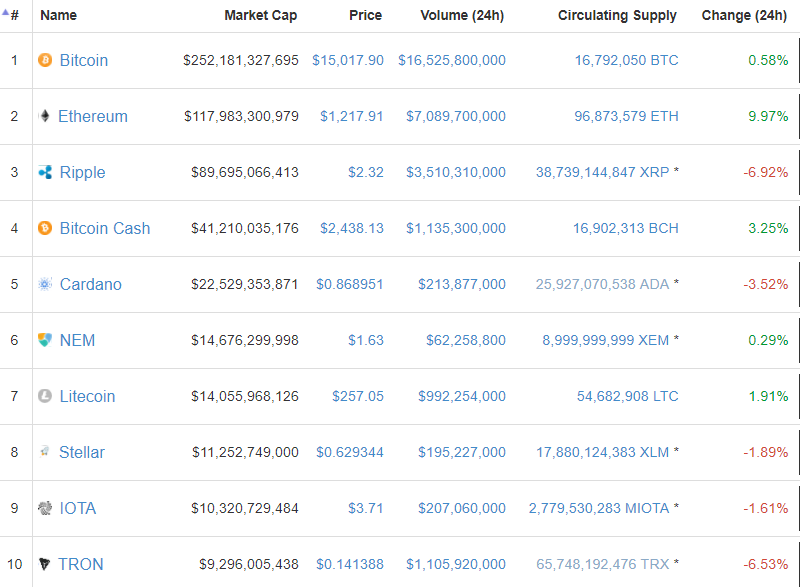Open the Ethereum name link
Image resolution: width=800 pixels, height=587 pixels.
(93, 116)
